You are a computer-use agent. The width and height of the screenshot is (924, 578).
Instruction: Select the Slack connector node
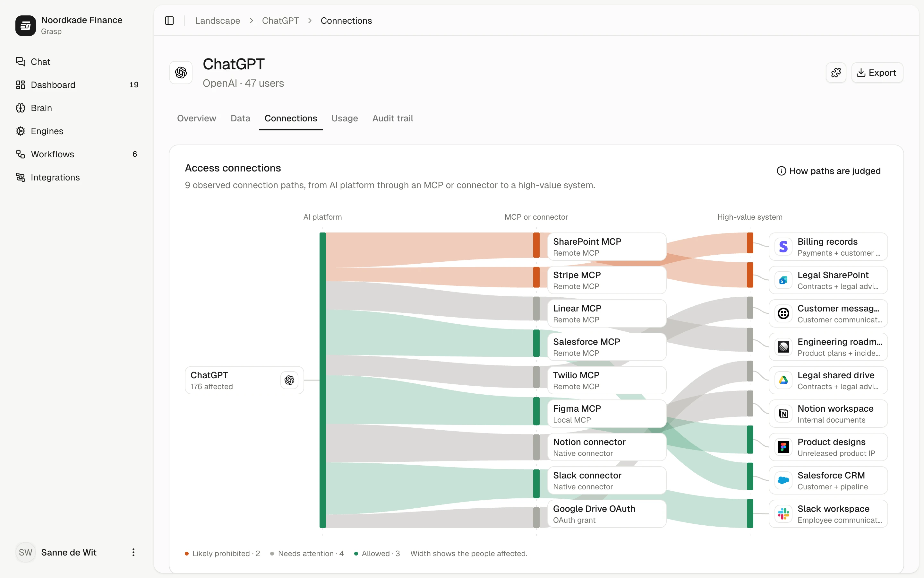607,480
